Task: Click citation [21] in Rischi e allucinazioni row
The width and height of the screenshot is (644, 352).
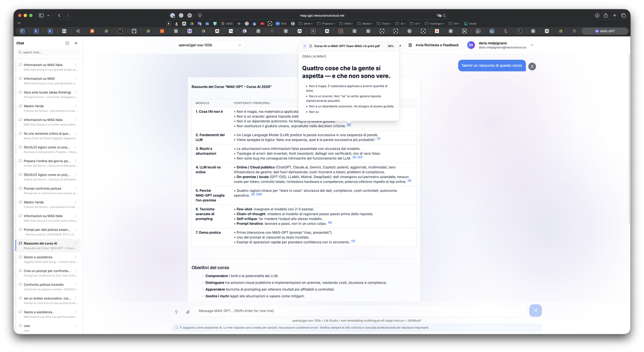Action: pyautogui.click(x=360, y=157)
